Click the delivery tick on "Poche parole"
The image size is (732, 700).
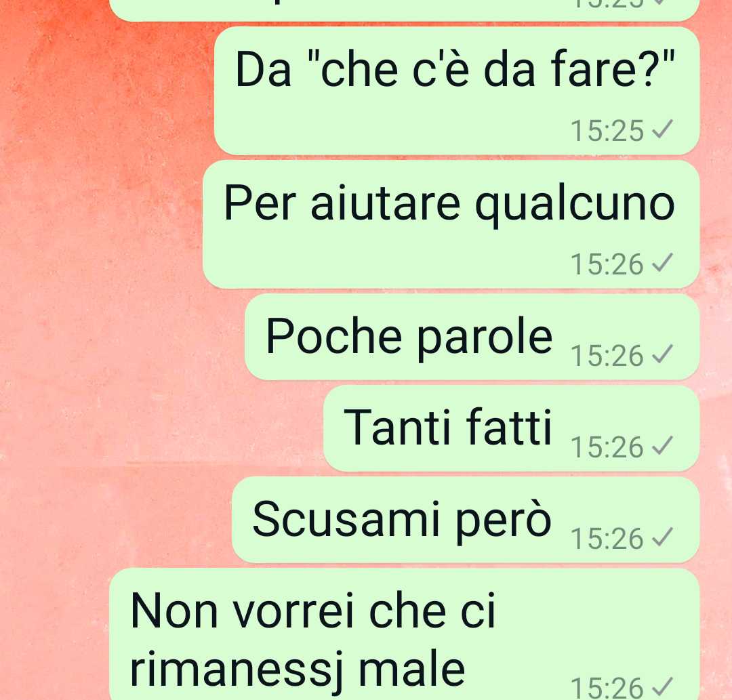pyautogui.click(x=662, y=354)
